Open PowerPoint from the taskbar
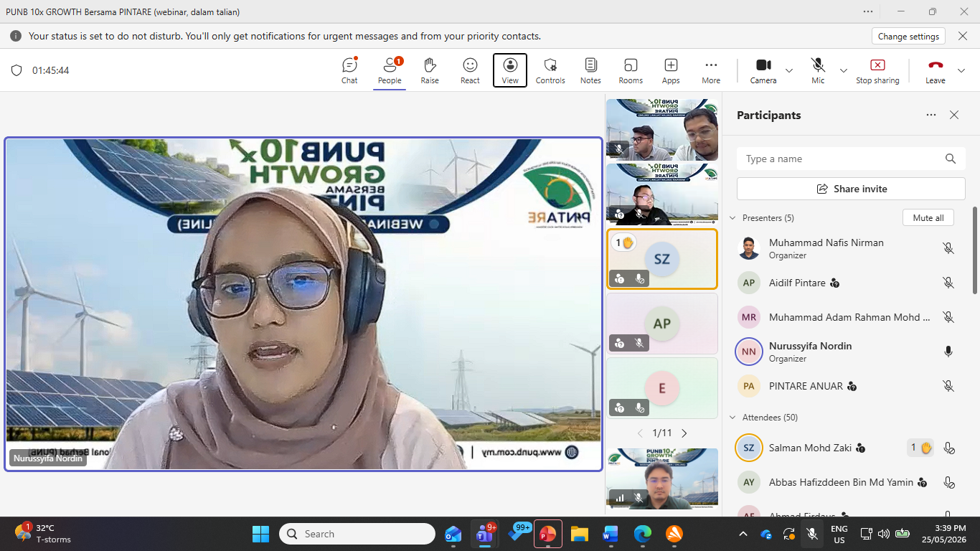The image size is (980, 551). pos(547,534)
